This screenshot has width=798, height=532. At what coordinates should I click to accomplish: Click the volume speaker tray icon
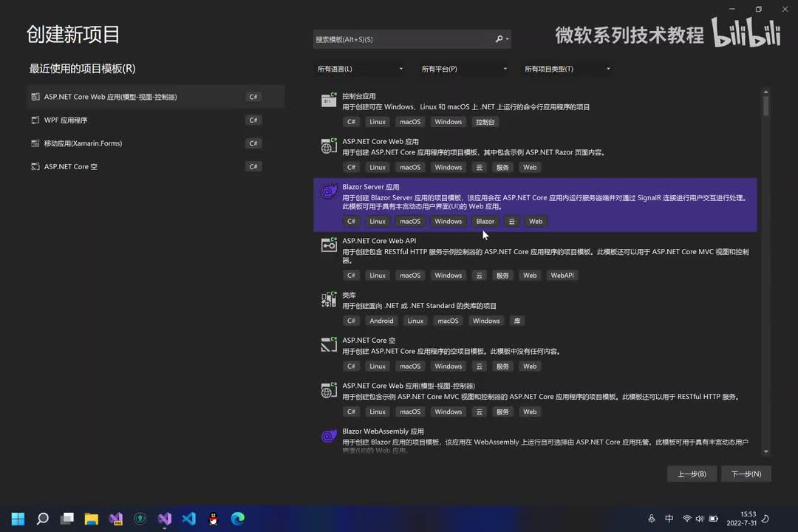(700, 518)
